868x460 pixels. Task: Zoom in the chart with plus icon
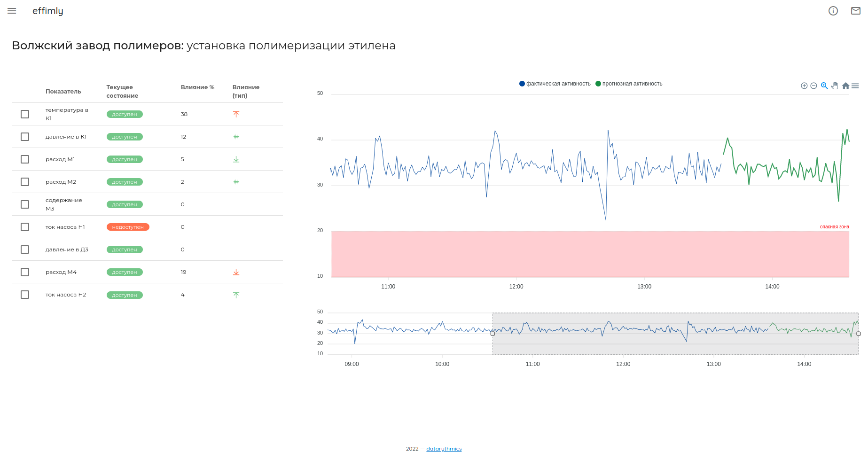pos(804,86)
